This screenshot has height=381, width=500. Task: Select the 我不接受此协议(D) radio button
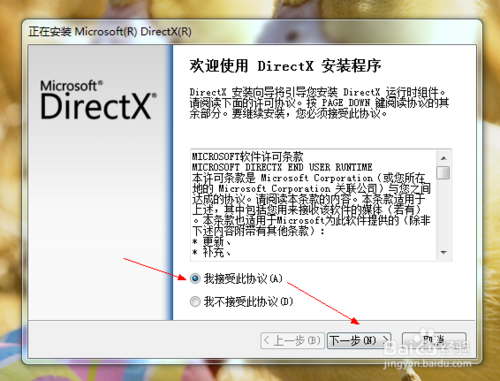coord(195,302)
